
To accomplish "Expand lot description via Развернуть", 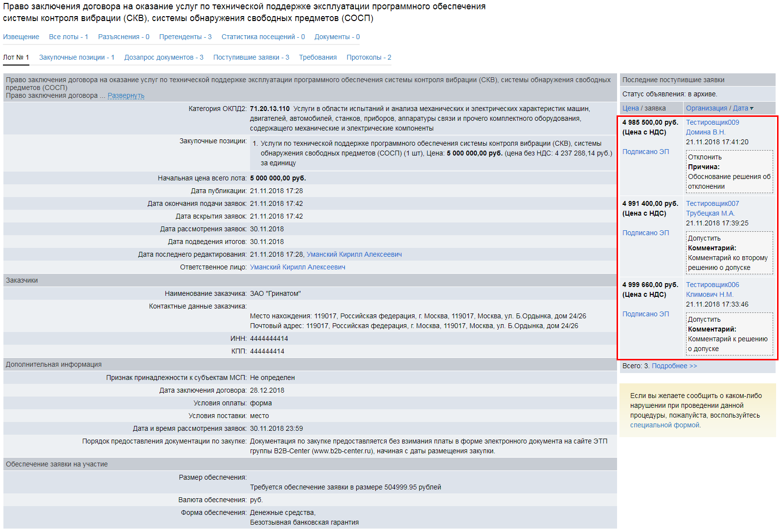I will tap(126, 96).
